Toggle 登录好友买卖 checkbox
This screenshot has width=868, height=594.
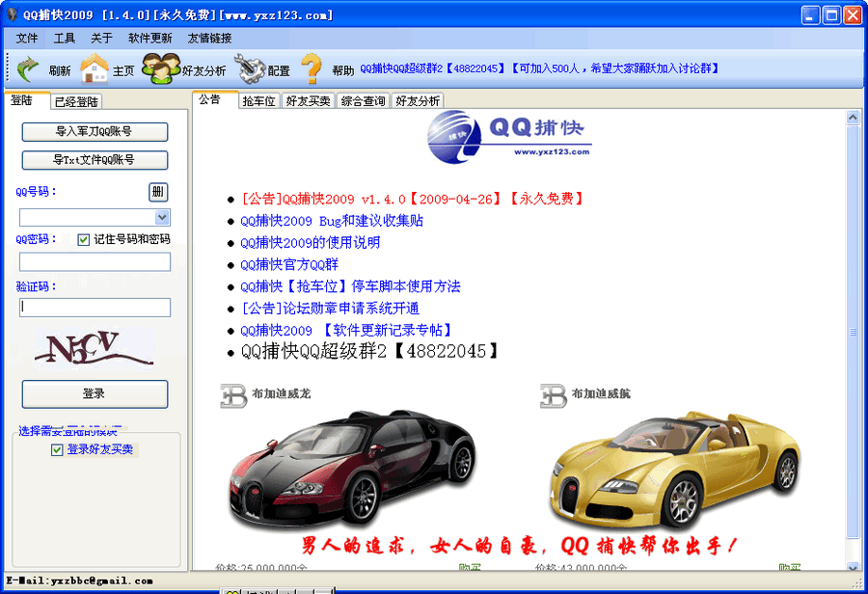57,450
